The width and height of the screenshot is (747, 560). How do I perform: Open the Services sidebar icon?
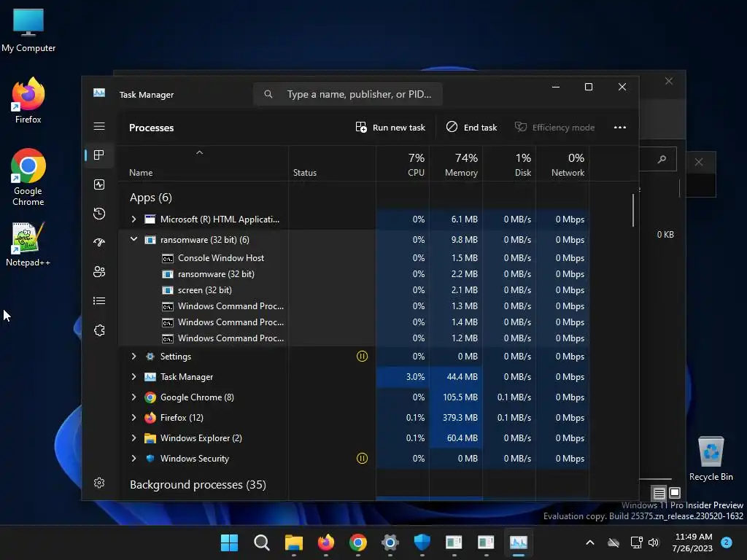99,330
